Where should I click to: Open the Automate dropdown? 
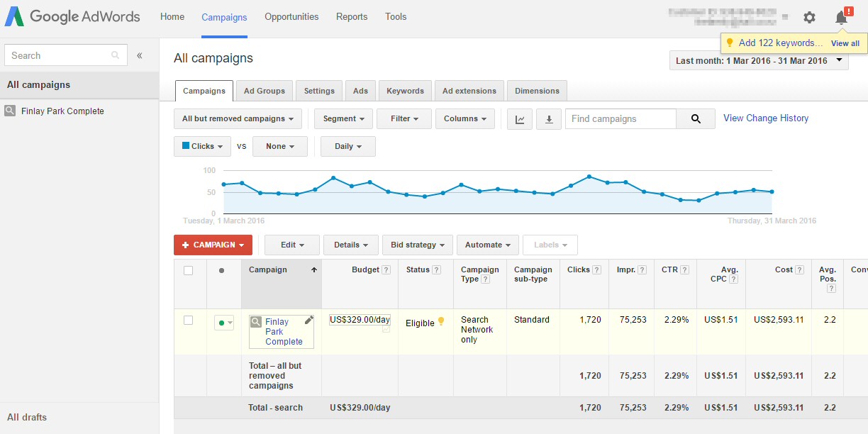(x=488, y=245)
